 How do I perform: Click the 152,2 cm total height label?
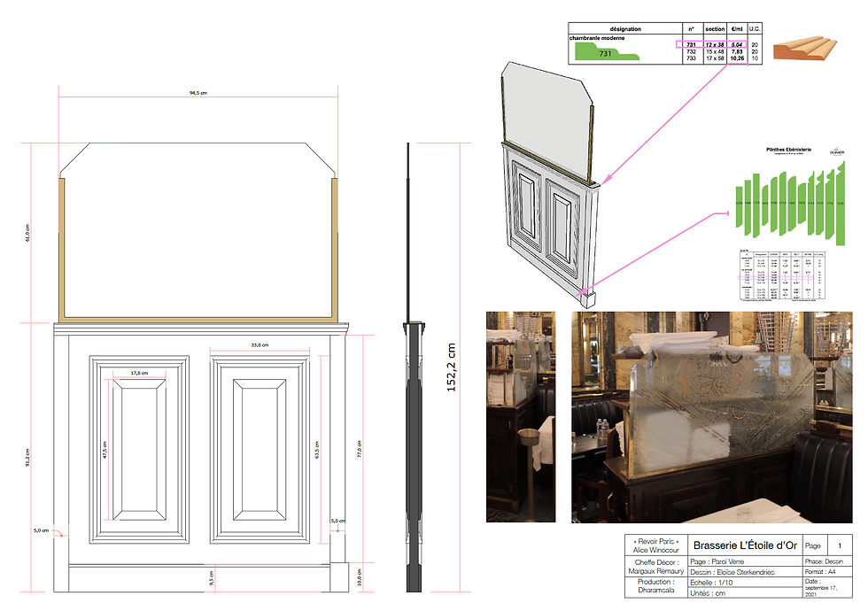pyautogui.click(x=451, y=367)
